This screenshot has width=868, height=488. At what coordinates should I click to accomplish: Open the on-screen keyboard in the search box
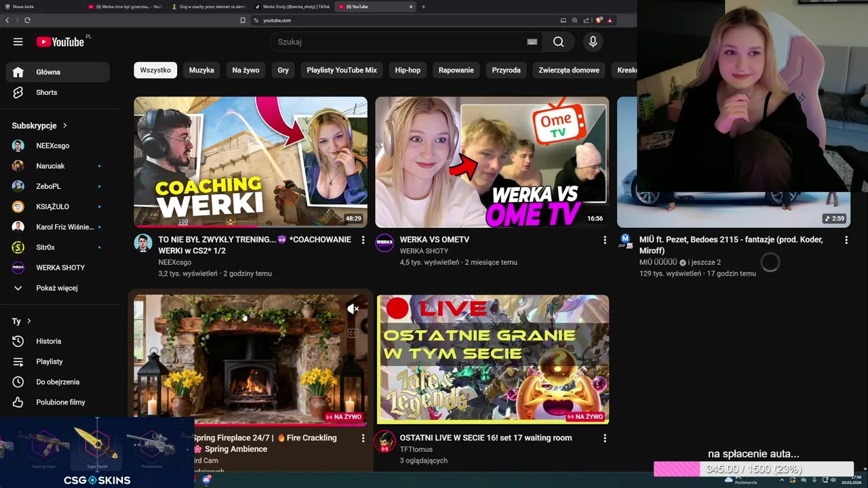(532, 42)
